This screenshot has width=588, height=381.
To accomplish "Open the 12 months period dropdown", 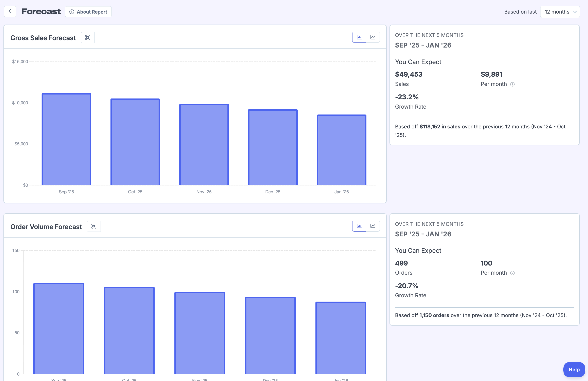I will pyautogui.click(x=560, y=12).
